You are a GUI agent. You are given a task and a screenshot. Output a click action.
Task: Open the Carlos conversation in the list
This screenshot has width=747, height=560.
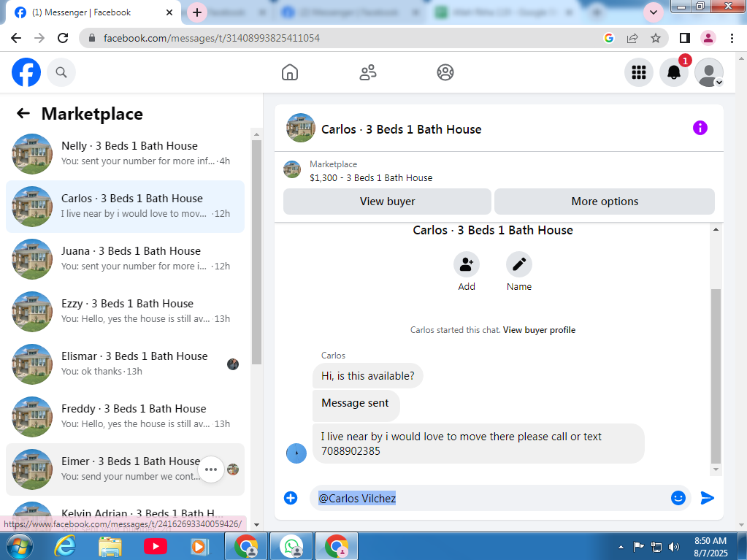125,207
